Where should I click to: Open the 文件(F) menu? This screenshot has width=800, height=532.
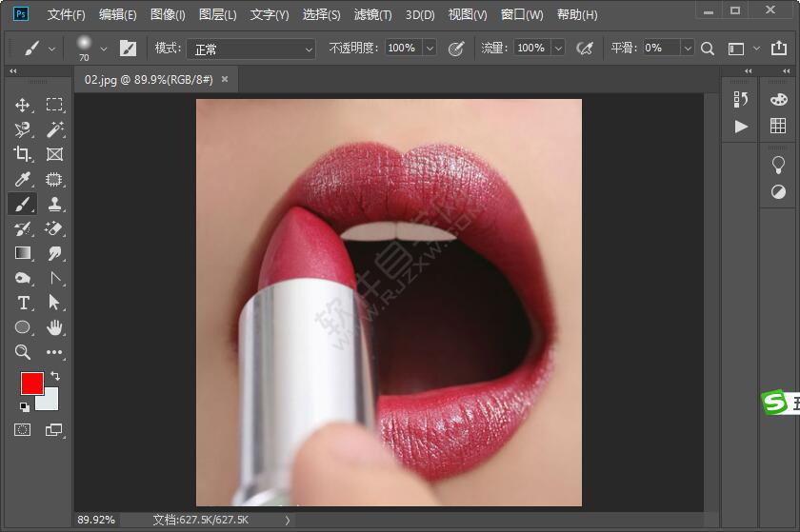[x=66, y=15]
